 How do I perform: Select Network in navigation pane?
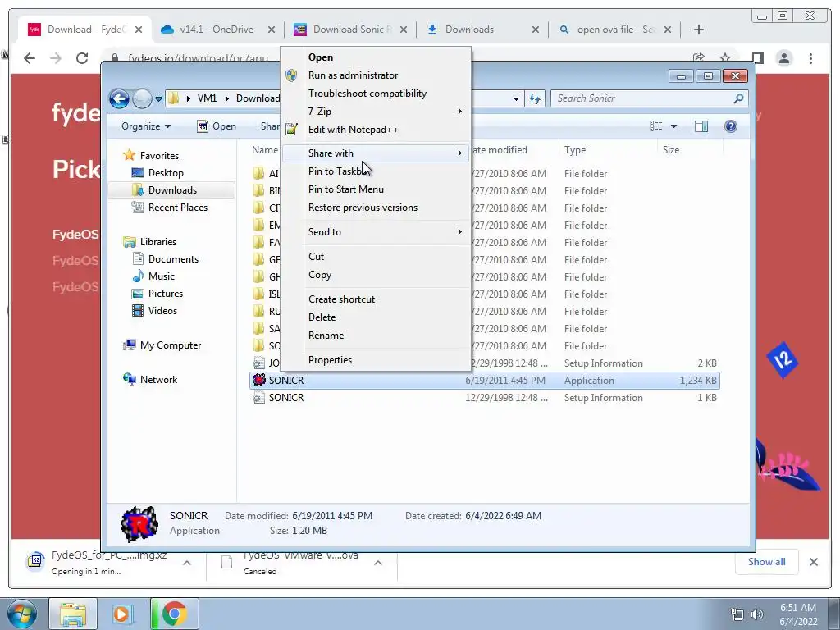tap(158, 380)
